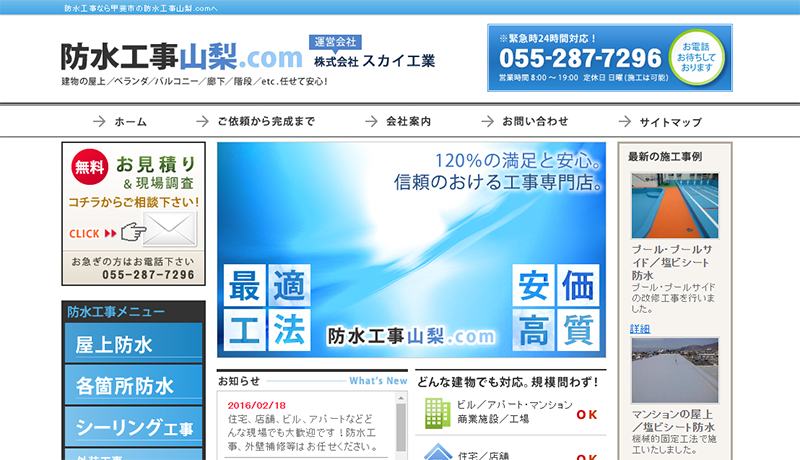
Task: Click the envelope icon in estimate banner
Action: [x=169, y=228]
